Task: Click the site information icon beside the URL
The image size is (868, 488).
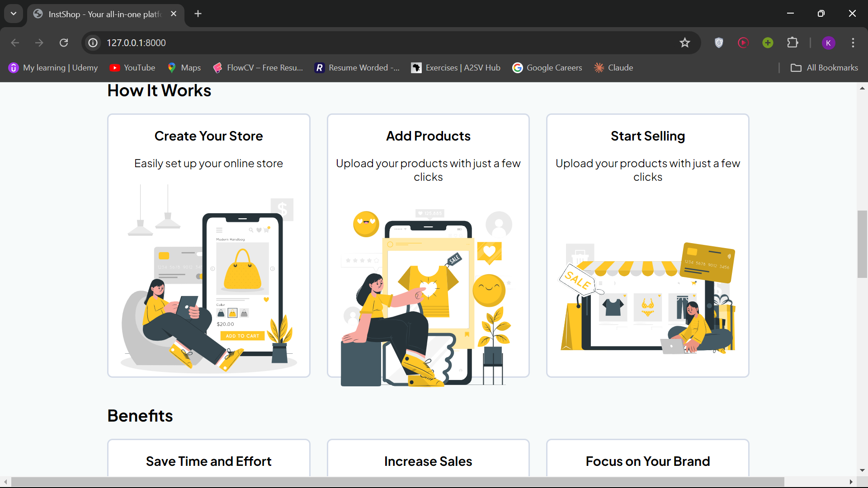Action: click(x=93, y=42)
